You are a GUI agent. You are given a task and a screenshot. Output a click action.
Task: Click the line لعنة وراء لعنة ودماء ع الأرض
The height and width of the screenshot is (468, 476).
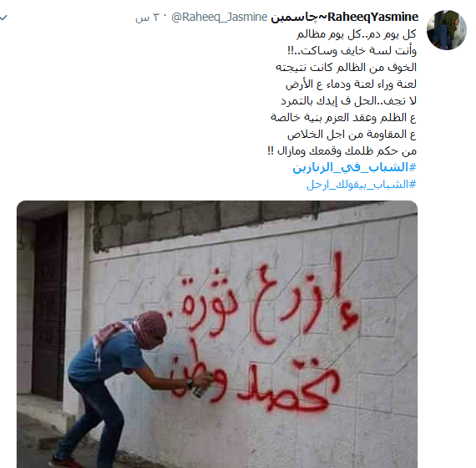point(351,84)
